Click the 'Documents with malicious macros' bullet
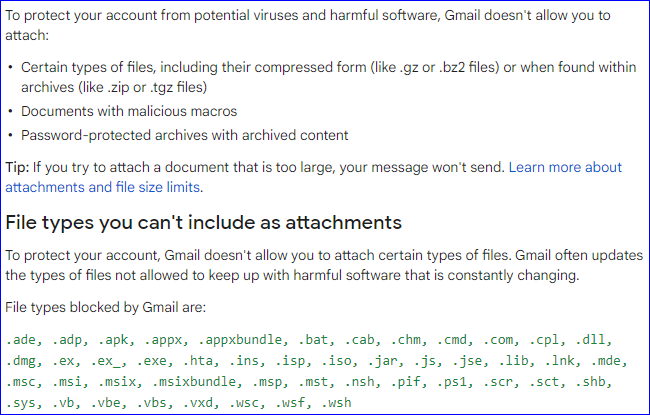This screenshot has width=650, height=415. [x=129, y=111]
